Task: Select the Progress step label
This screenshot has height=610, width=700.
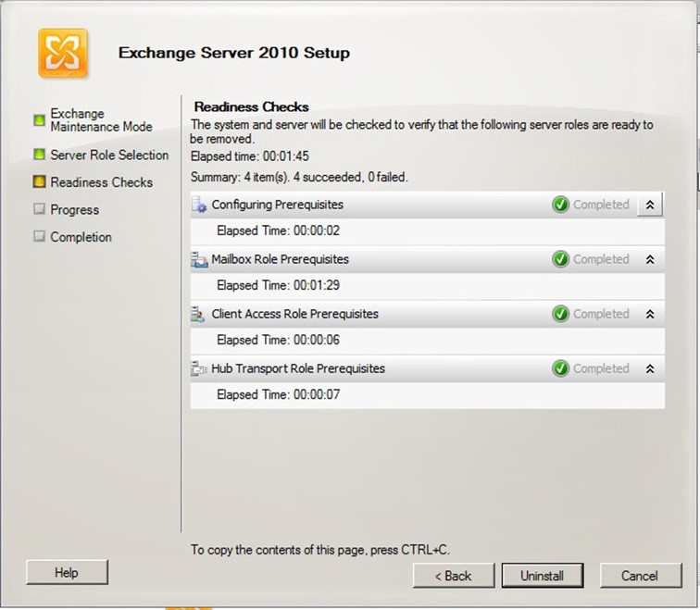Action: pyautogui.click(x=75, y=210)
